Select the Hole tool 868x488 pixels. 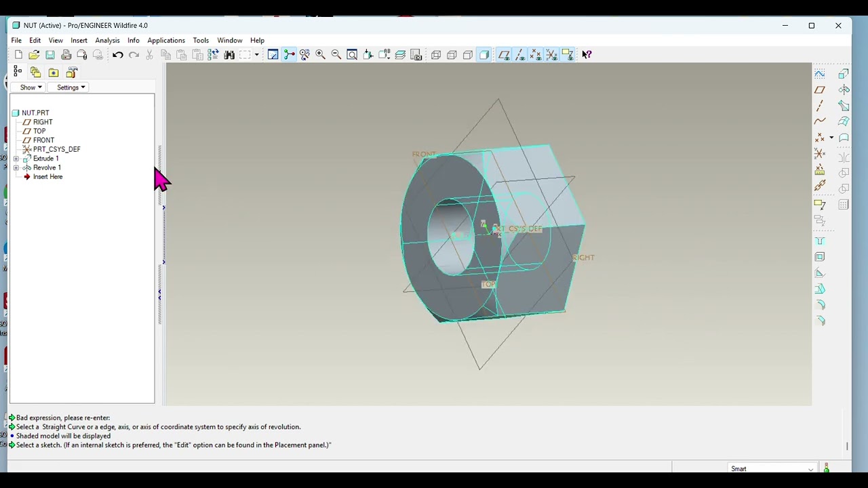pos(820,241)
